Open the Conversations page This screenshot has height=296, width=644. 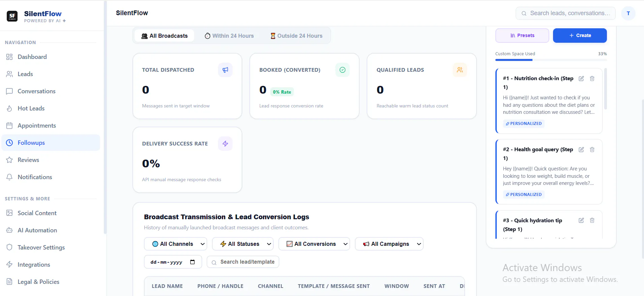pos(51,91)
